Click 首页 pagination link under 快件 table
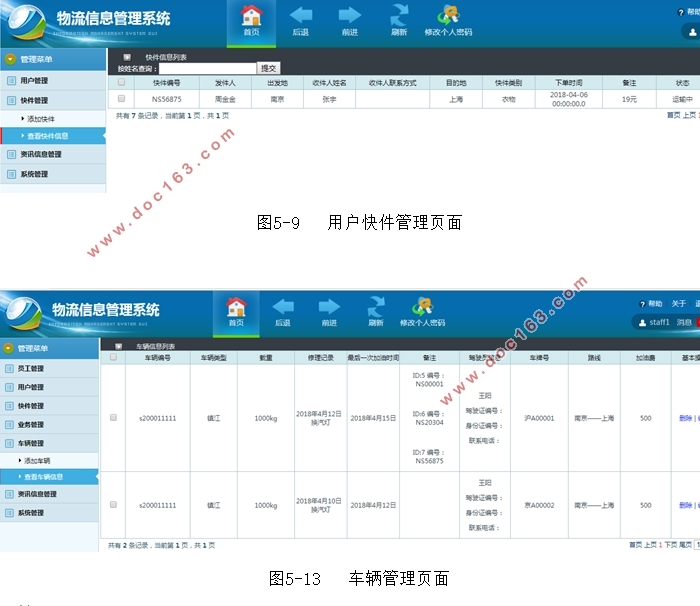The image size is (700, 606). tap(674, 115)
